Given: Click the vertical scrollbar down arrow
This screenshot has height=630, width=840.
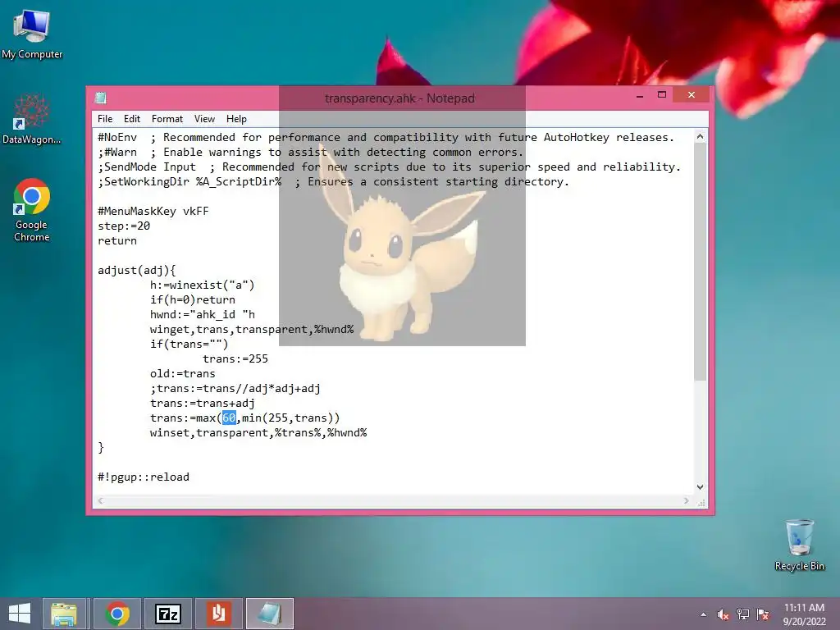Looking at the screenshot, I should click(701, 487).
